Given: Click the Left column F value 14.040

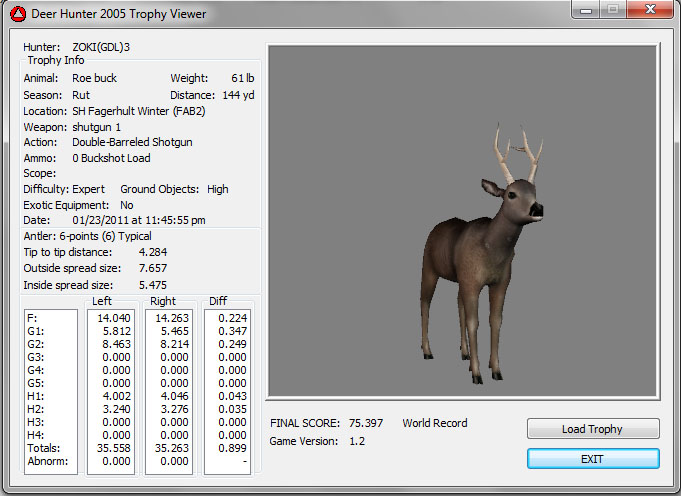Looking at the screenshot, I should pyautogui.click(x=114, y=318).
